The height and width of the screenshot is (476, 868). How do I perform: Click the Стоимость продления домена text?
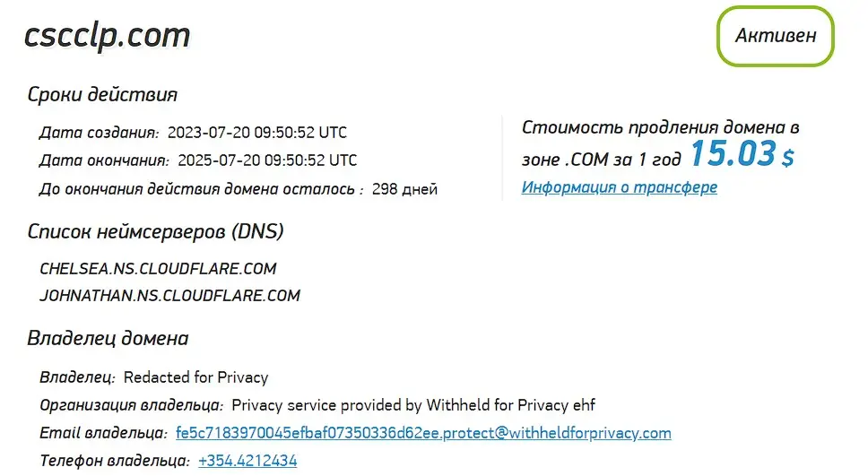tap(660, 128)
